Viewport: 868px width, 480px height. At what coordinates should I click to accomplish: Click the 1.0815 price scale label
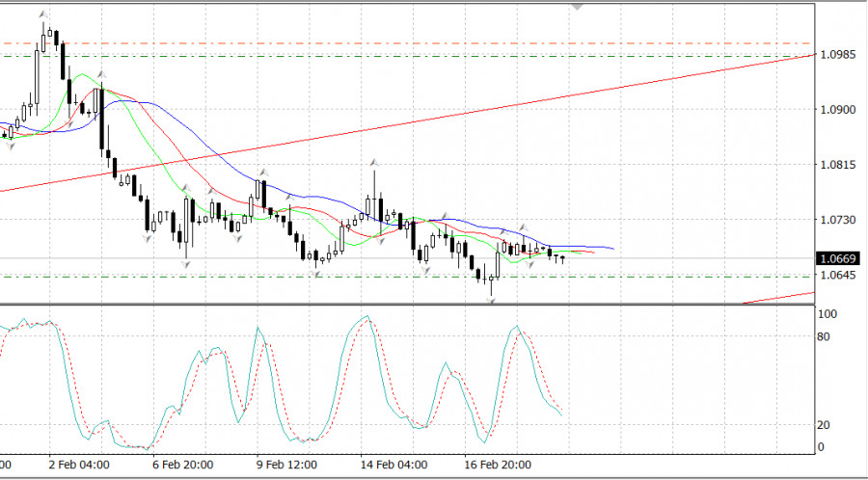(x=837, y=166)
